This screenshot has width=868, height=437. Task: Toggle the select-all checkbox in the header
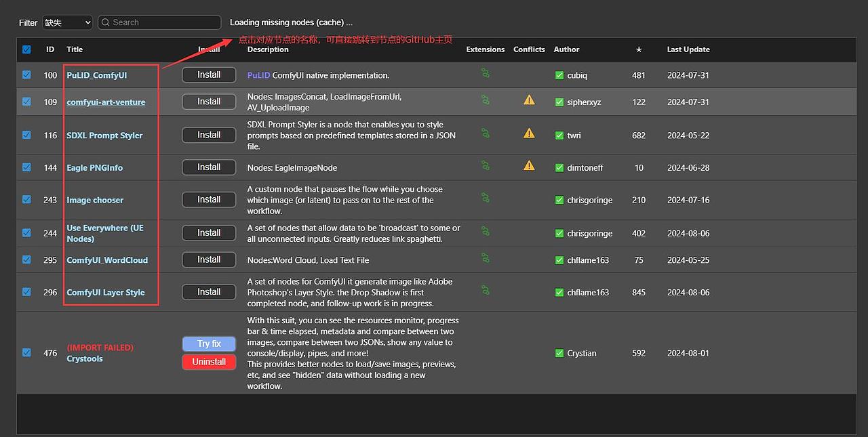tap(26, 49)
